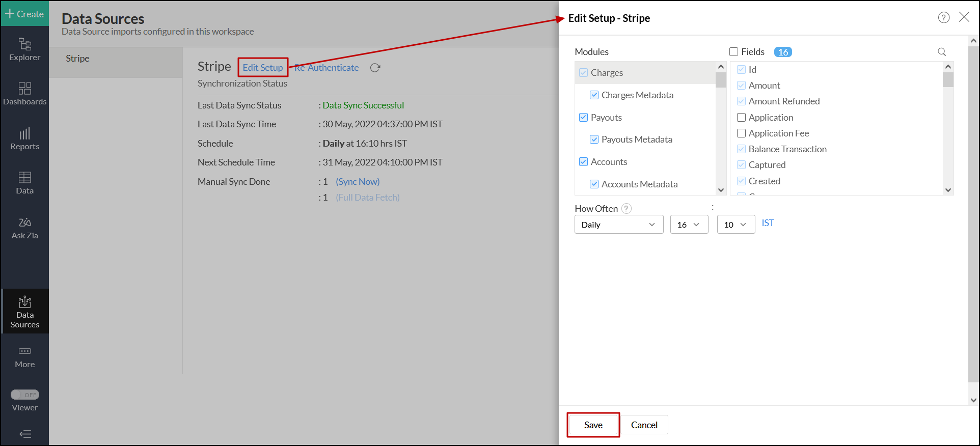Click the Save button
Image resolution: width=980 pixels, height=446 pixels.
pyautogui.click(x=593, y=425)
